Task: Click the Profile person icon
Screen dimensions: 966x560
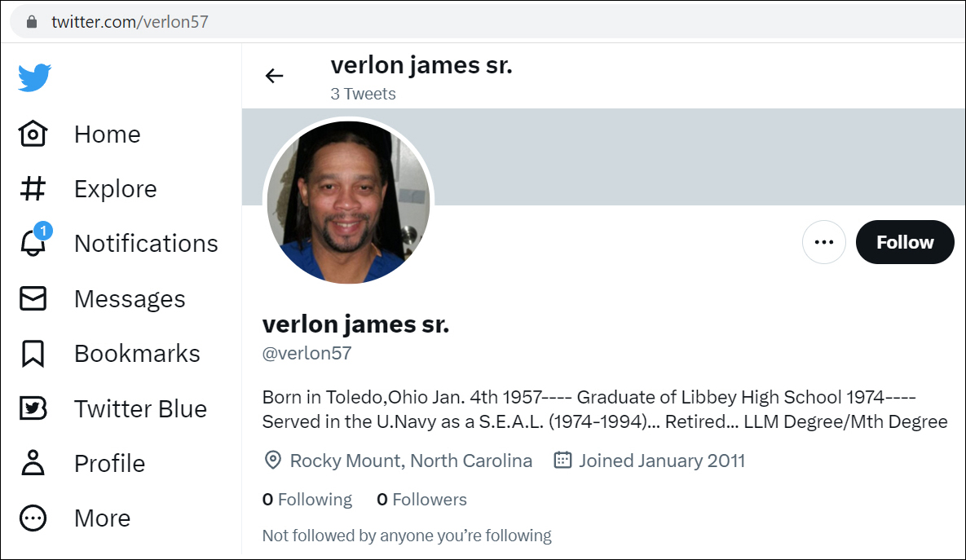Action: pyautogui.click(x=33, y=463)
